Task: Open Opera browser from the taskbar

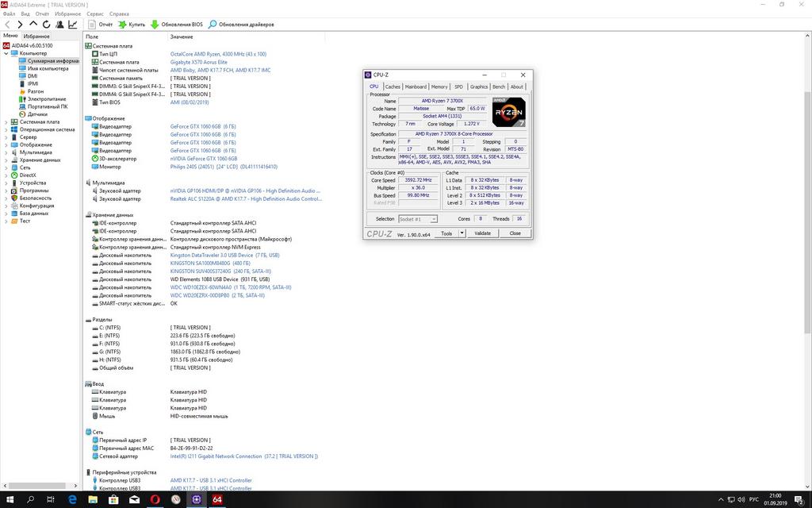Action: [155, 500]
